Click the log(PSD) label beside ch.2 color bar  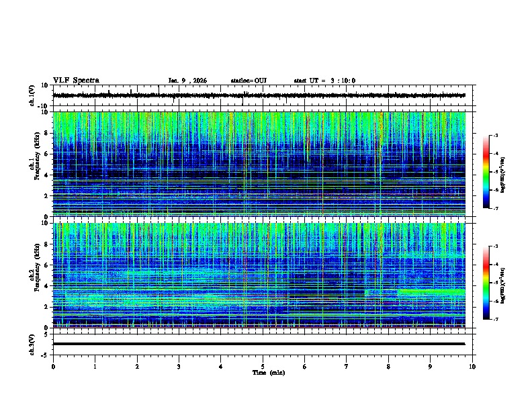pyautogui.click(x=503, y=286)
